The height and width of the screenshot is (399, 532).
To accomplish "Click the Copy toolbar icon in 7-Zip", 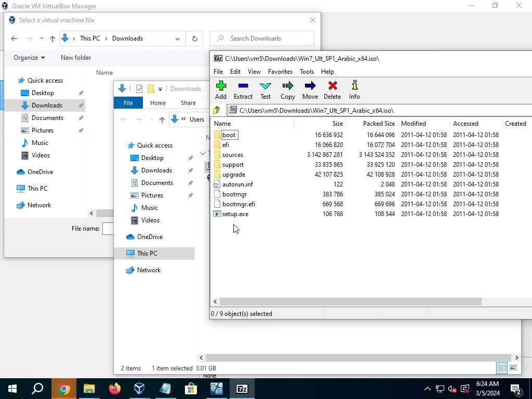I will point(288,90).
